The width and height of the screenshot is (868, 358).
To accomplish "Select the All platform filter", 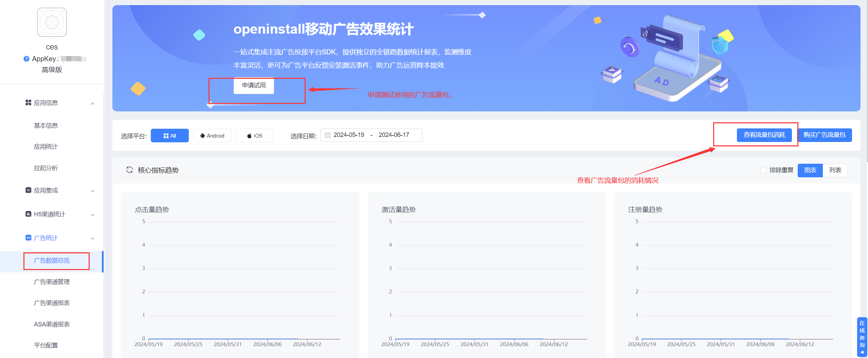I will 170,136.
